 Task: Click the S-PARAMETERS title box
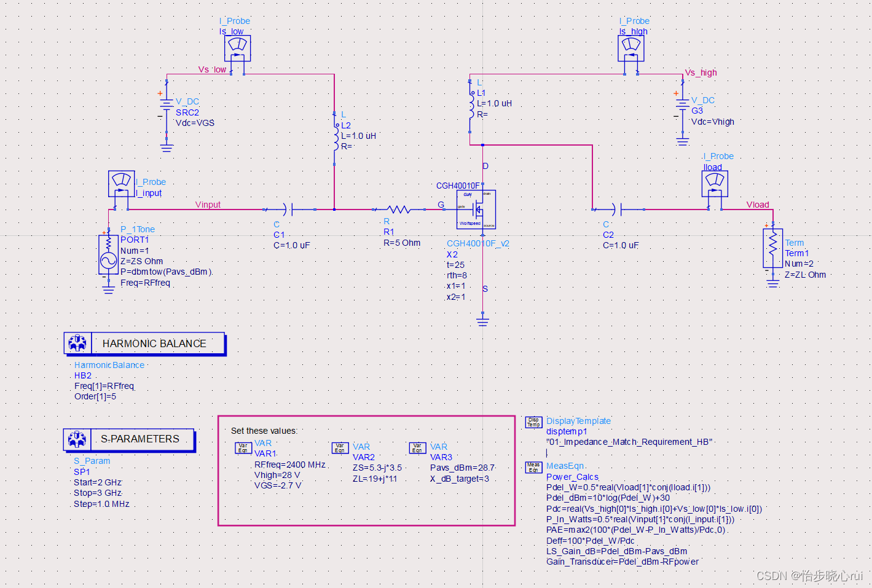128,439
